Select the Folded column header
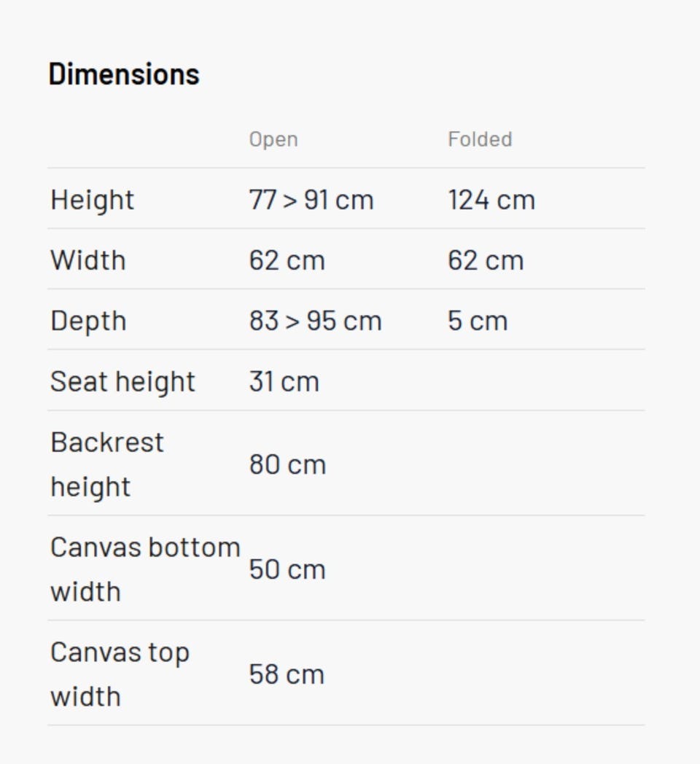The height and width of the screenshot is (764, 700). click(x=480, y=139)
